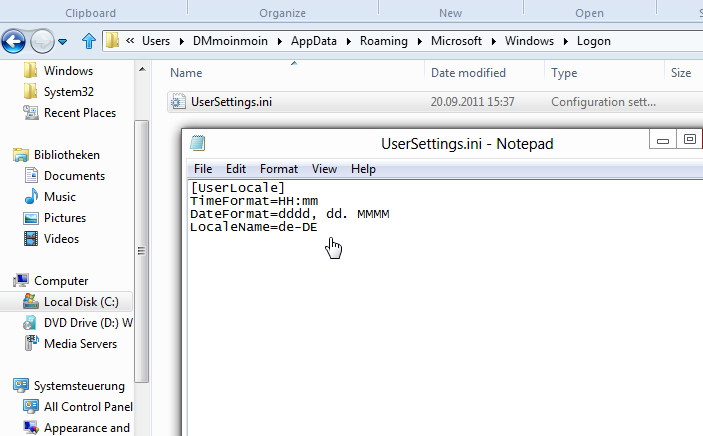Open Notepad Format menu
Screen dimensions: 703x436
279,169
